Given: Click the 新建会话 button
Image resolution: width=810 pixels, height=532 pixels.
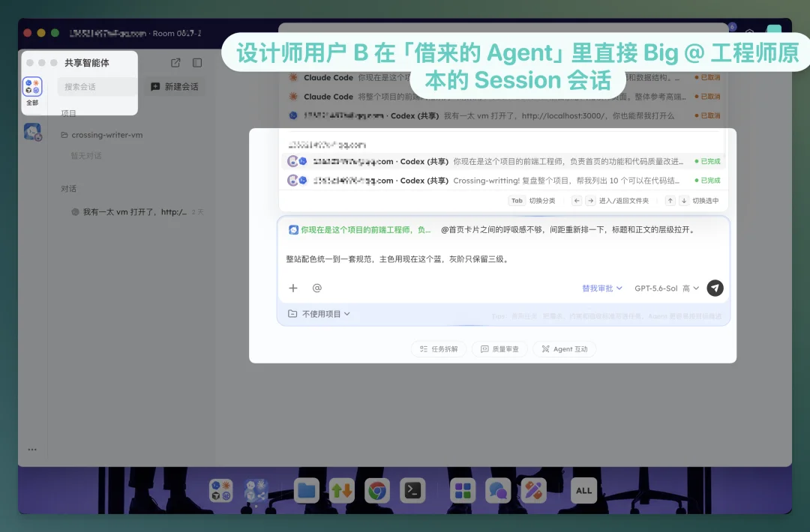Looking at the screenshot, I should 175,87.
